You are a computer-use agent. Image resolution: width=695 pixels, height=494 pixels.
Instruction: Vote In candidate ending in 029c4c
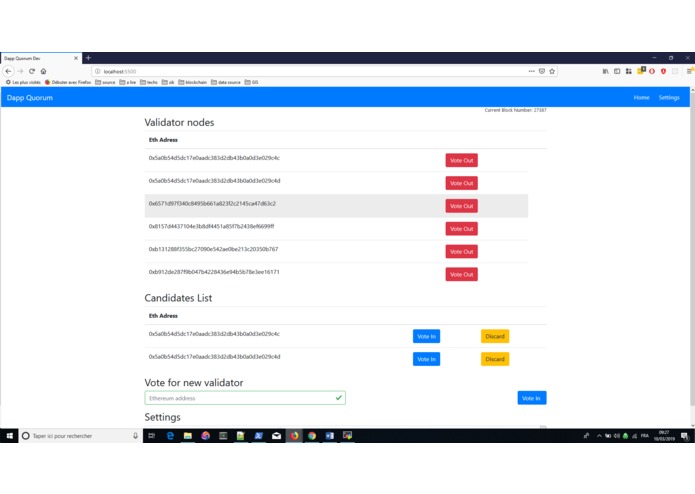426,336
